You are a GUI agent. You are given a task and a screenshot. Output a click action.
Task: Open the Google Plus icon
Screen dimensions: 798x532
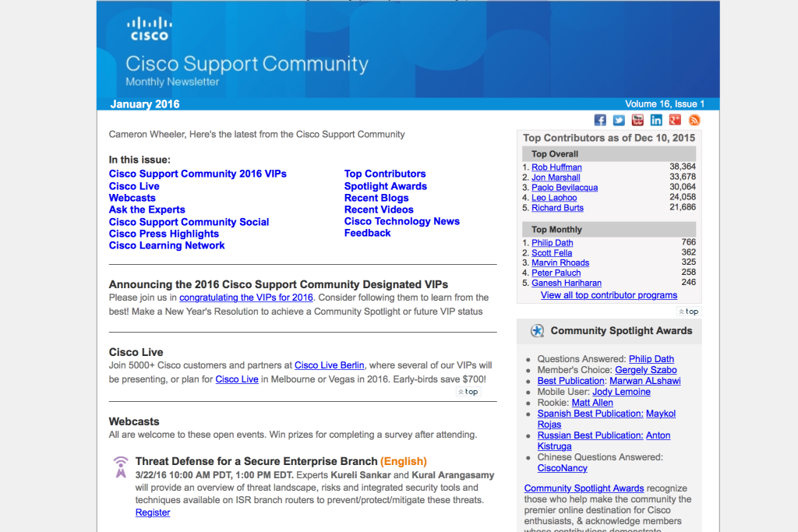tap(675, 120)
